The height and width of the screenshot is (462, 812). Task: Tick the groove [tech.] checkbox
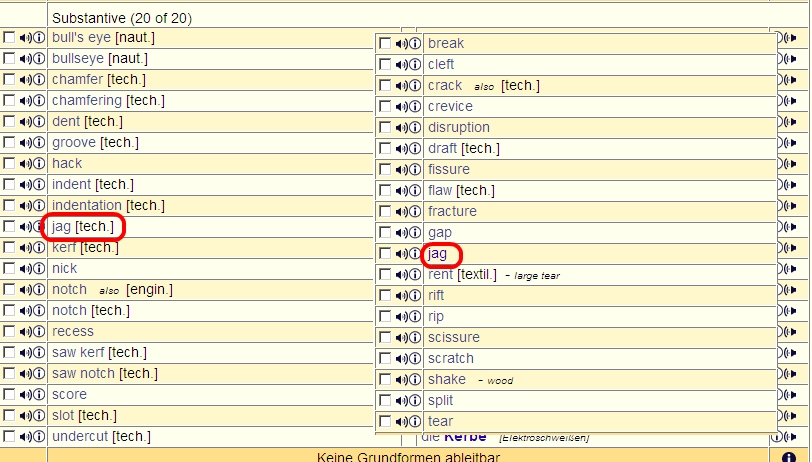coord(9,142)
